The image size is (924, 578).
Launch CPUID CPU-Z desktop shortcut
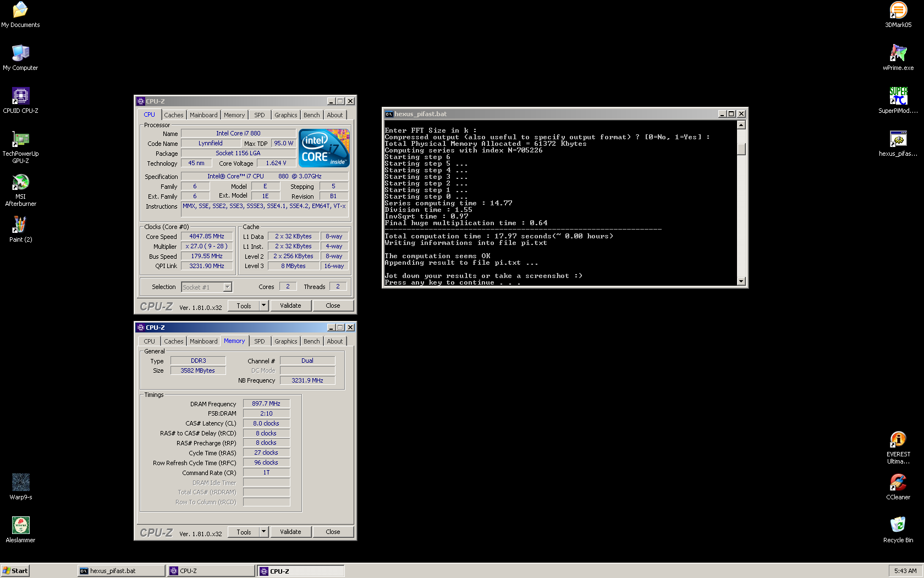point(20,101)
